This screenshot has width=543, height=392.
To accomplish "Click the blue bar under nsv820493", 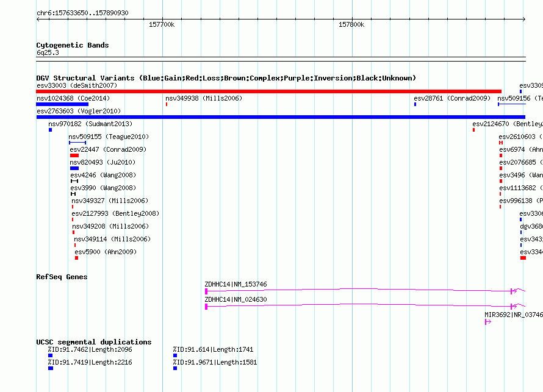I will click(74, 168).
